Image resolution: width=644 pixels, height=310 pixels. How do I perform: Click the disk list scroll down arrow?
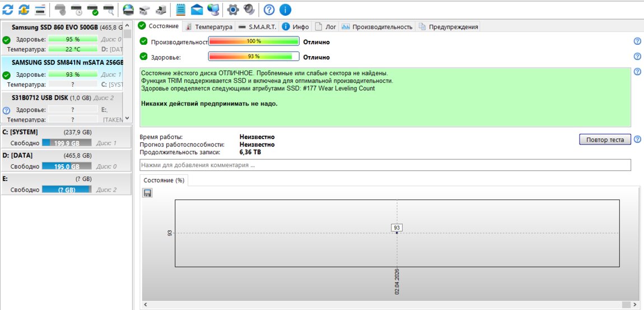tap(128, 118)
